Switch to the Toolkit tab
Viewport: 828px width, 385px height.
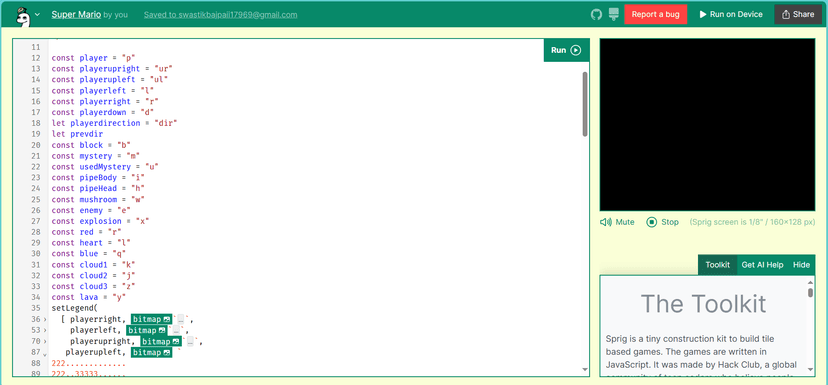[x=718, y=265]
